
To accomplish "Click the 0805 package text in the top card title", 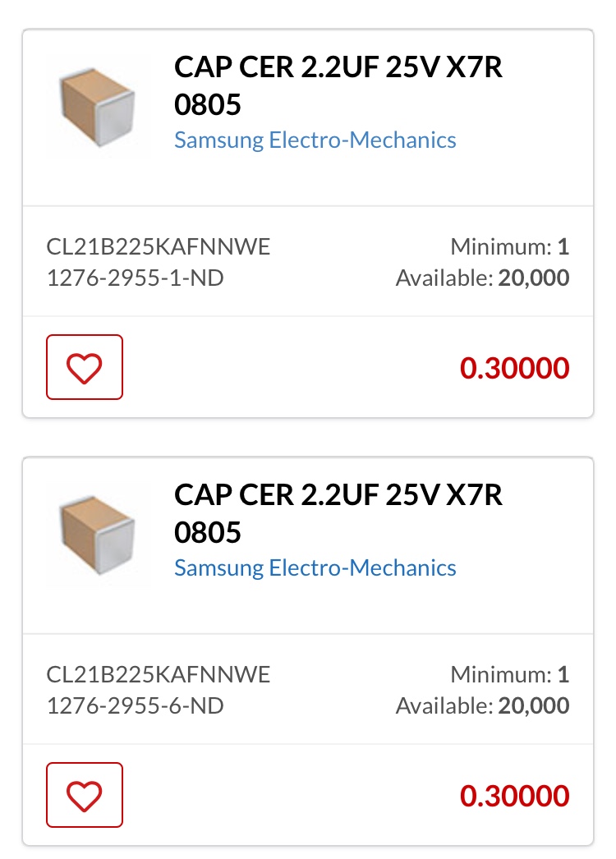I will point(208,104).
